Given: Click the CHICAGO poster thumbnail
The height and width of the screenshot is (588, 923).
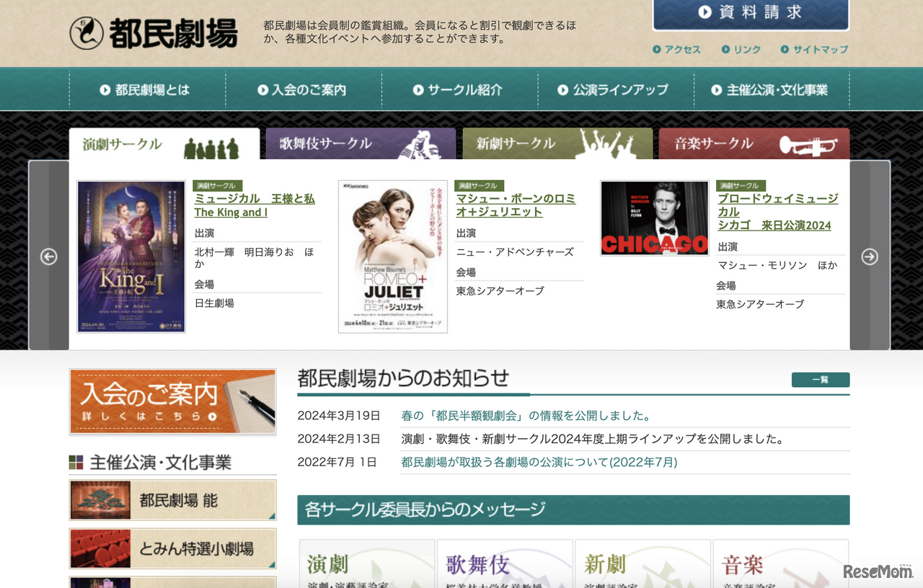Looking at the screenshot, I should (654, 218).
